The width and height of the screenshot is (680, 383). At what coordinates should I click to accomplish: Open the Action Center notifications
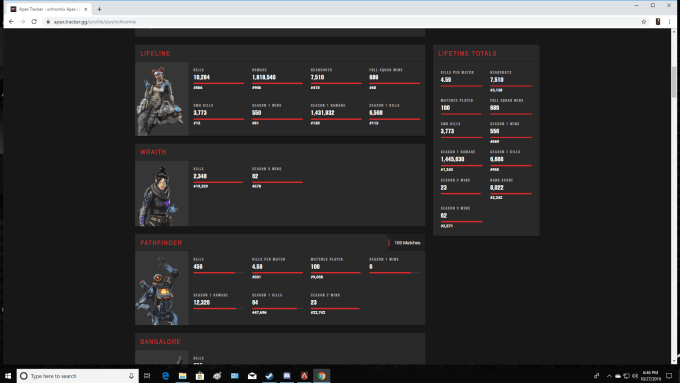coord(669,376)
